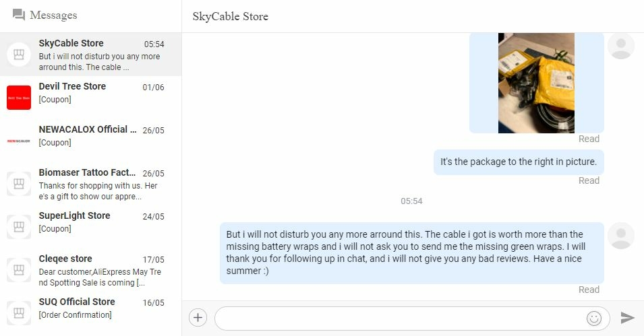
Task: Click the SkyCable Store shop avatar icon
Action: [19, 54]
